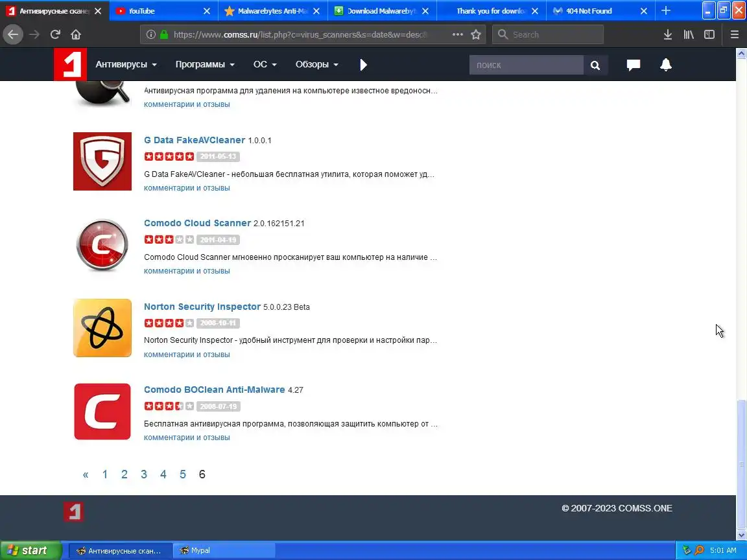Expand the ОС dropdown menu
747x560 pixels.
265,64
